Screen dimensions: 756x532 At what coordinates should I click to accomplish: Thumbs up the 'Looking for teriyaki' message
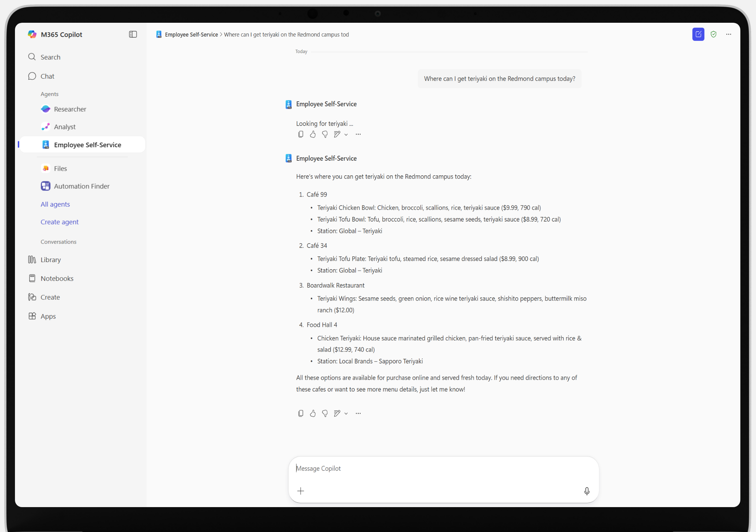[x=313, y=134]
